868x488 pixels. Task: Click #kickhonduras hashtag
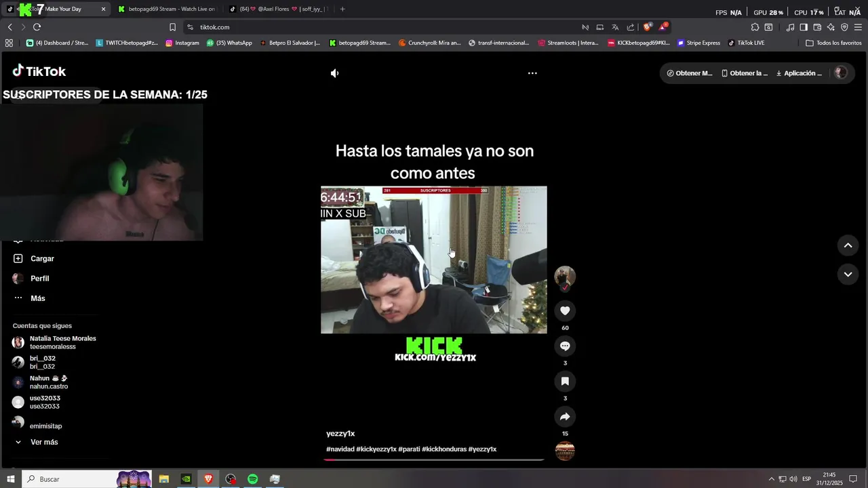[444, 449]
